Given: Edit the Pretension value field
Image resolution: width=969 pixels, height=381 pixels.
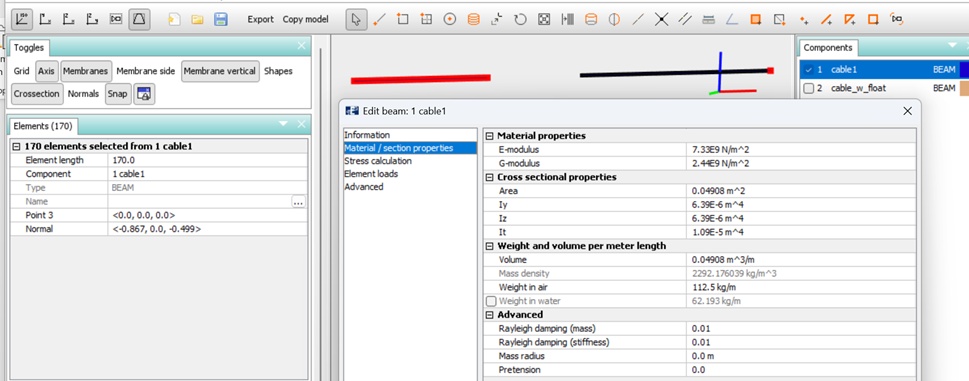Looking at the screenshot, I should (801, 370).
